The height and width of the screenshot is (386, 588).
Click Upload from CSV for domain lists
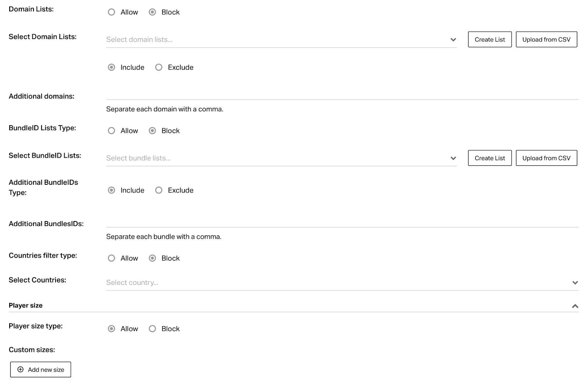point(546,39)
